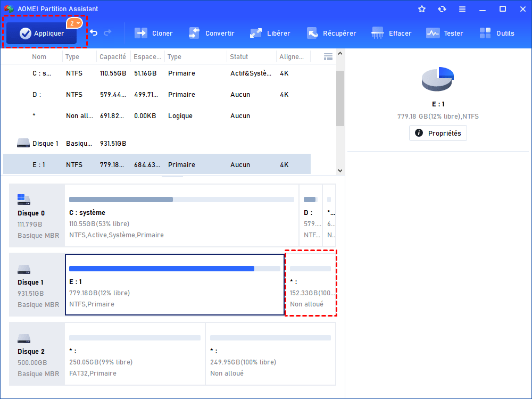
Task: Open the Effacer tool
Action: pos(391,33)
